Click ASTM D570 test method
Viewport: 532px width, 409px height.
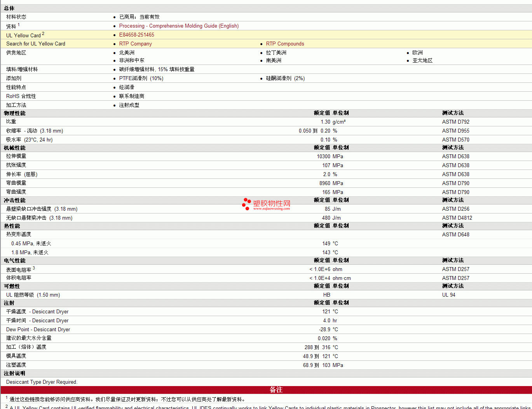[x=456, y=140]
